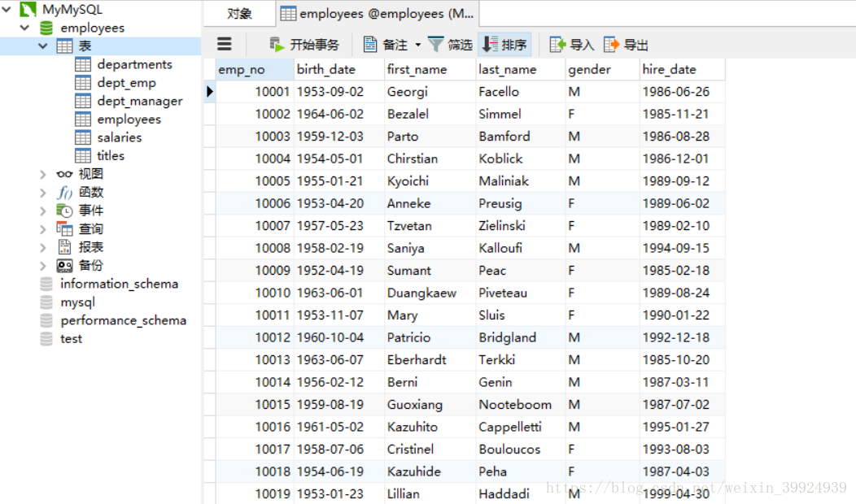Viewport: 856px width, 504px height.
Task: Click the 备份 backup tape icon
Action: pos(64,266)
